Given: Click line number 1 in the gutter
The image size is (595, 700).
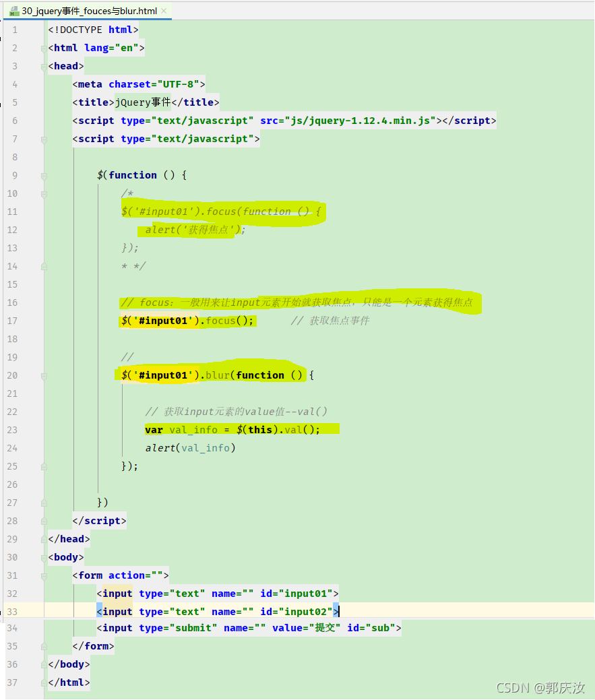Looking at the screenshot, I should (15, 30).
